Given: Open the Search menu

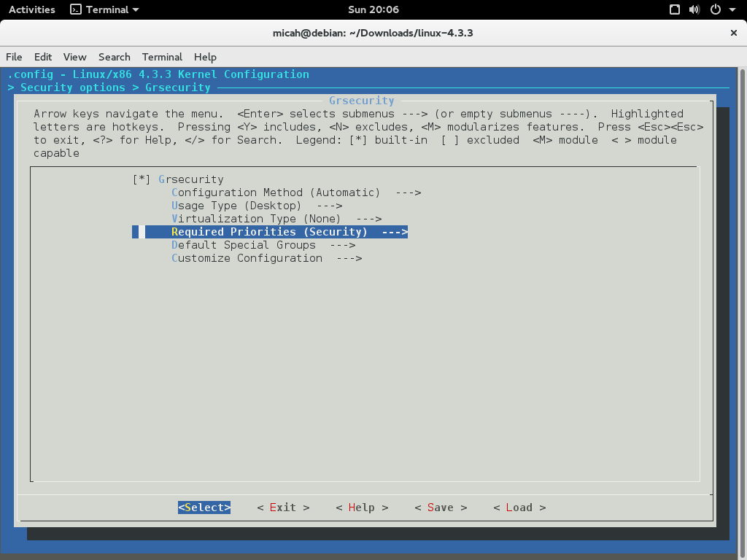Looking at the screenshot, I should click(114, 57).
